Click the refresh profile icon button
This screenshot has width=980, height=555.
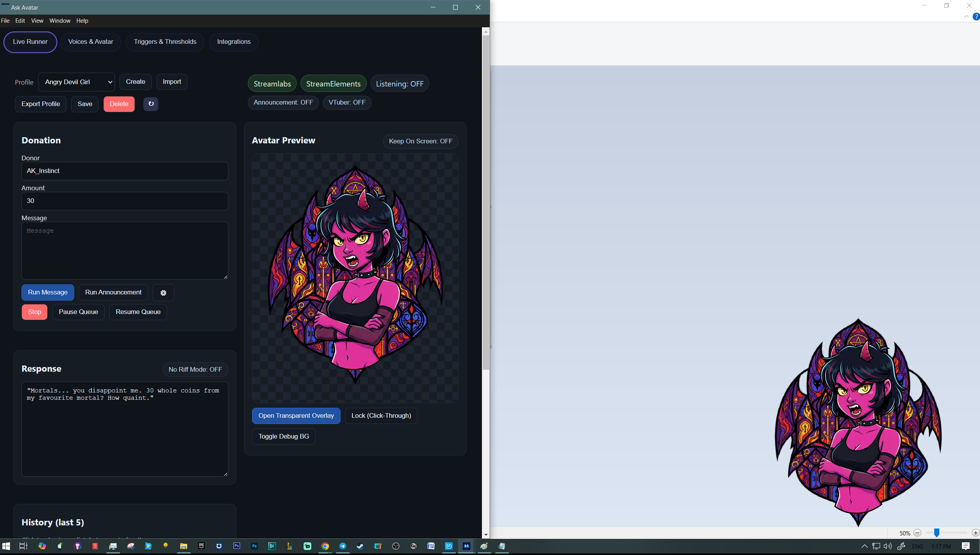[x=151, y=104]
